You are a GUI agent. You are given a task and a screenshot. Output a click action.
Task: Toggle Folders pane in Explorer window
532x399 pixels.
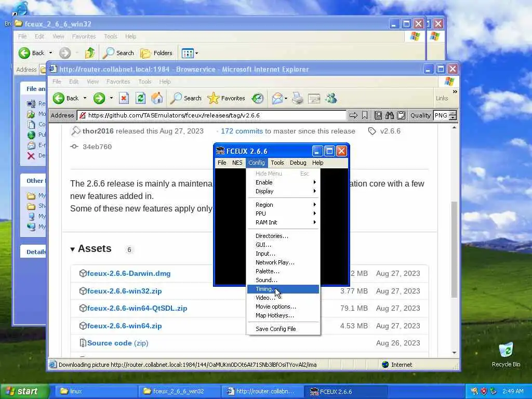coord(156,53)
